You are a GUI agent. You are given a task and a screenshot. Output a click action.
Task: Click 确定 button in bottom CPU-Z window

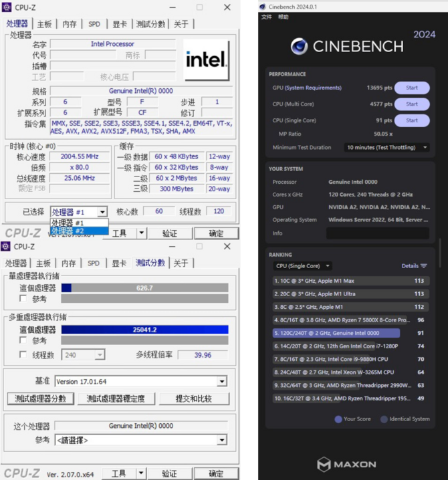216,473
